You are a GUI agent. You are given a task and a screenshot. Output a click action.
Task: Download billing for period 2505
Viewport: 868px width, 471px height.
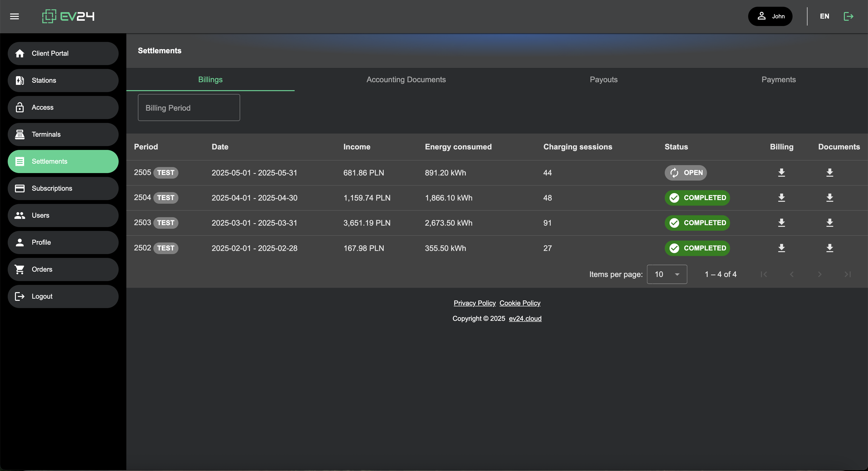[x=781, y=173]
